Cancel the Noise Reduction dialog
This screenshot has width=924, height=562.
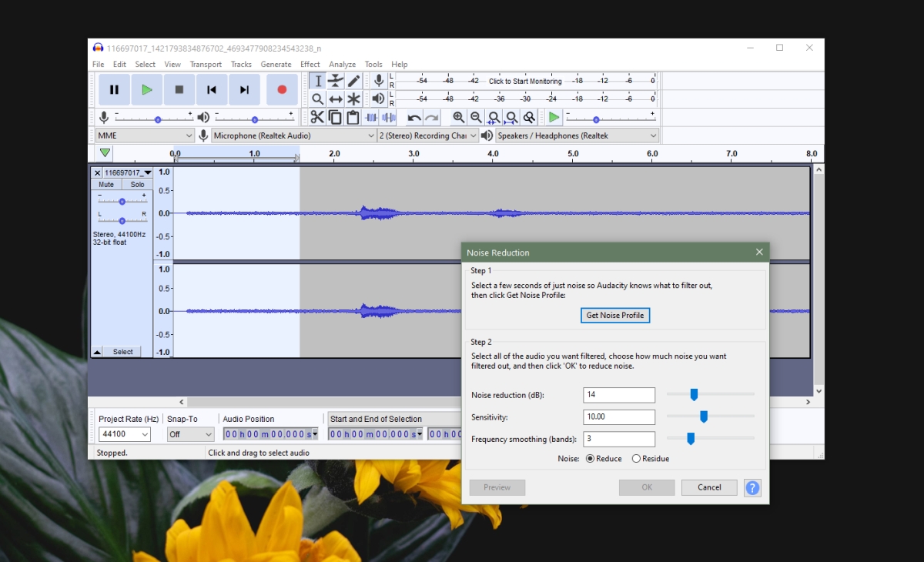point(708,487)
